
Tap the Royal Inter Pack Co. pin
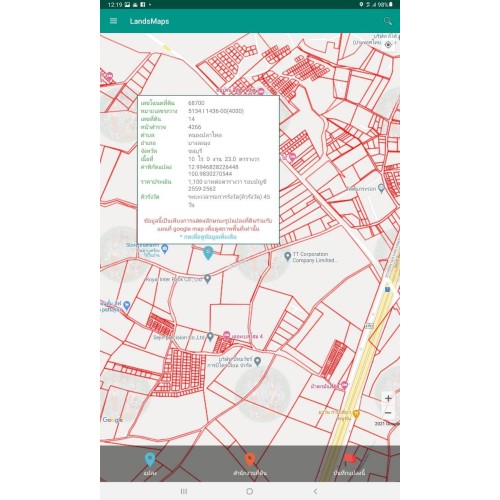pyautogui.click(x=207, y=279)
